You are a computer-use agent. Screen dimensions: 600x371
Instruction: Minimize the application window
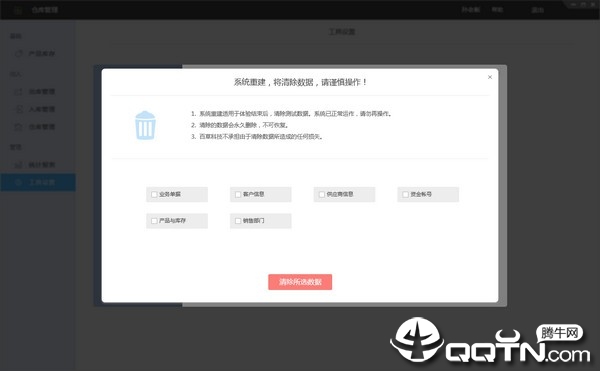573,4
